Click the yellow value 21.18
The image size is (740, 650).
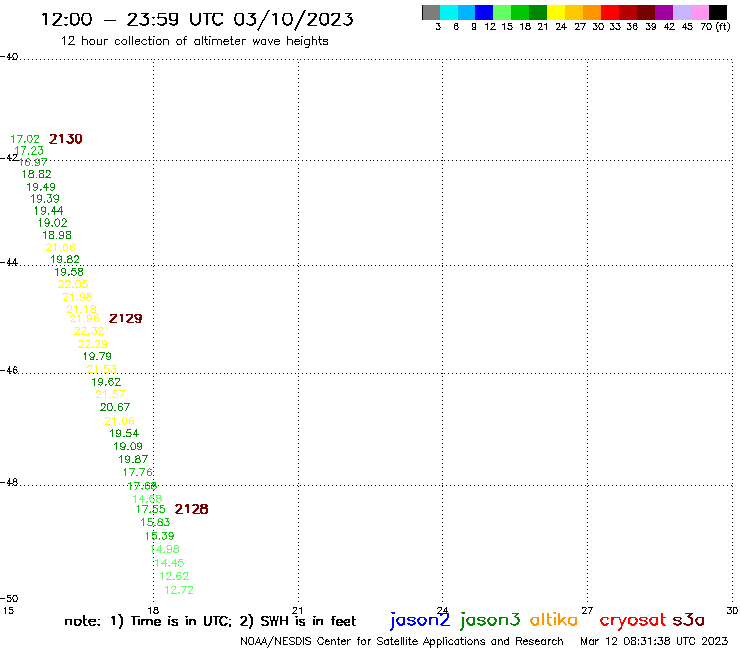tap(81, 309)
